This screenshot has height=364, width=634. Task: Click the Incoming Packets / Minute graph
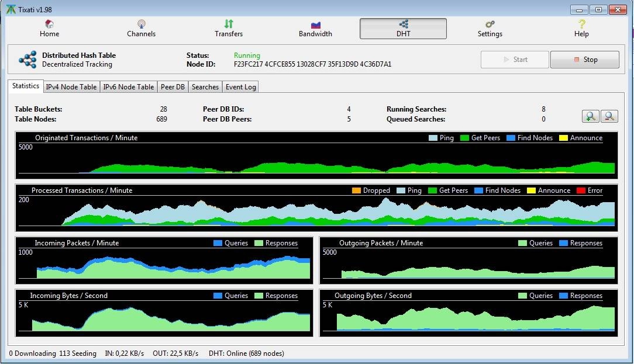[164, 260]
